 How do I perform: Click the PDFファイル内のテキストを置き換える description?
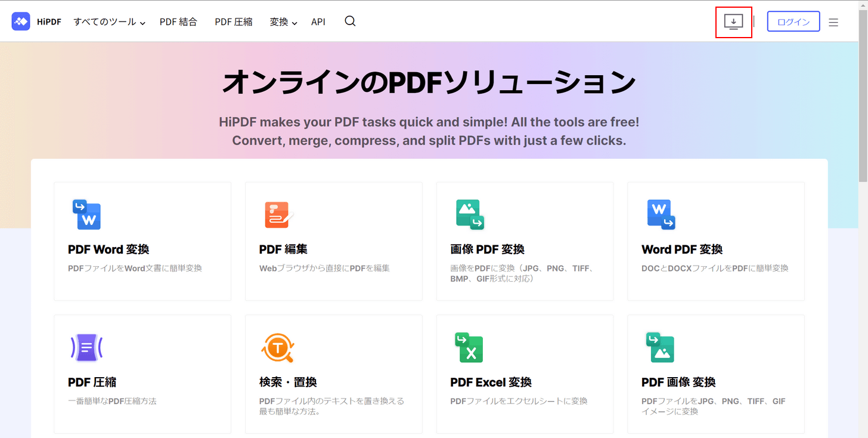tap(331, 406)
